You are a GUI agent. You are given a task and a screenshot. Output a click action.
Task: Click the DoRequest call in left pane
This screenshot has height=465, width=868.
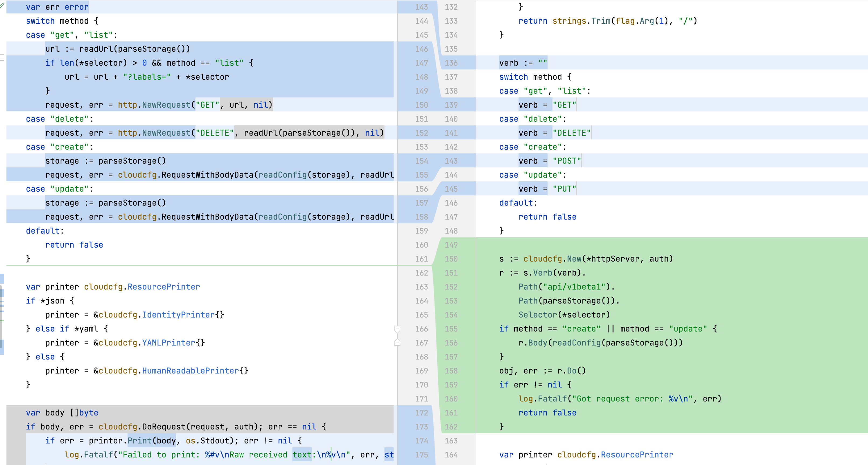point(164,427)
